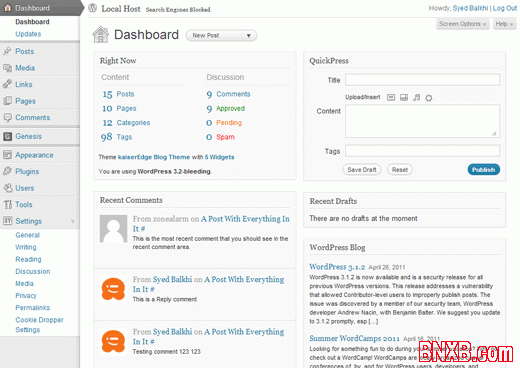Click the Pages icon in sidebar
This screenshot has width=520, height=368.
[x=7, y=101]
